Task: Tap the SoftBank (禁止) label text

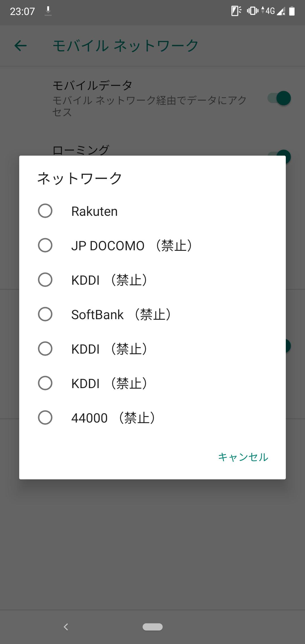Action: coord(121,314)
